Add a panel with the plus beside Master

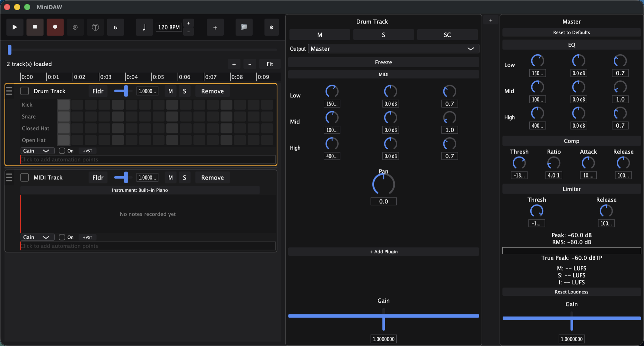(x=491, y=20)
